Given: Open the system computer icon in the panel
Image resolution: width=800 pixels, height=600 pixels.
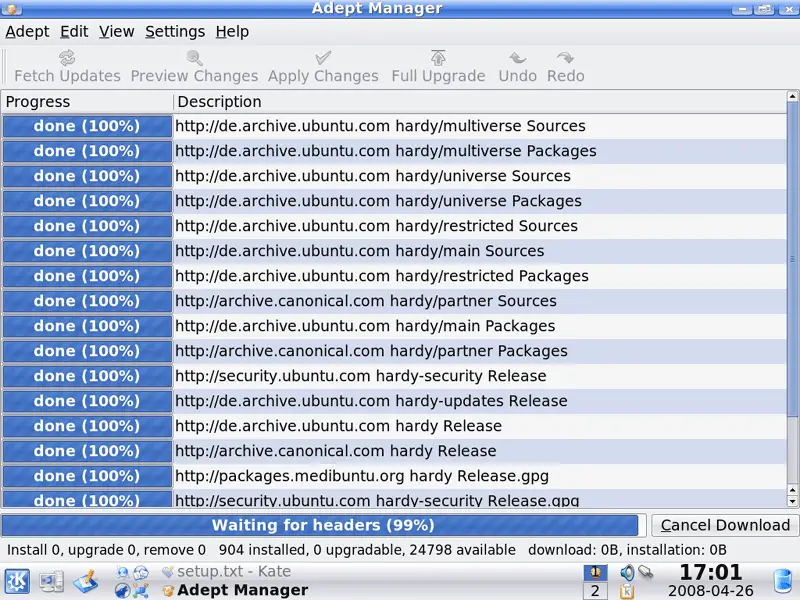Looking at the screenshot, I should tap(52, 582).
